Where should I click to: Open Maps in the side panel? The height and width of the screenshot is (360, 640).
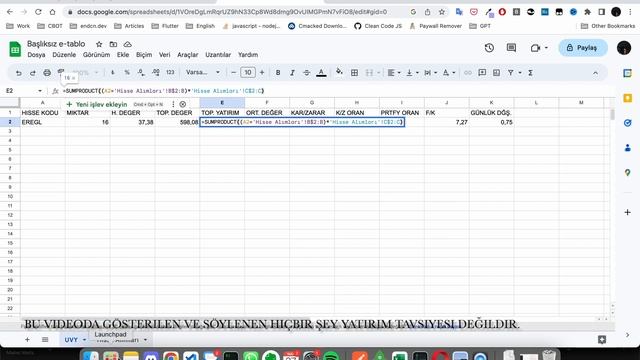point(628,172)
